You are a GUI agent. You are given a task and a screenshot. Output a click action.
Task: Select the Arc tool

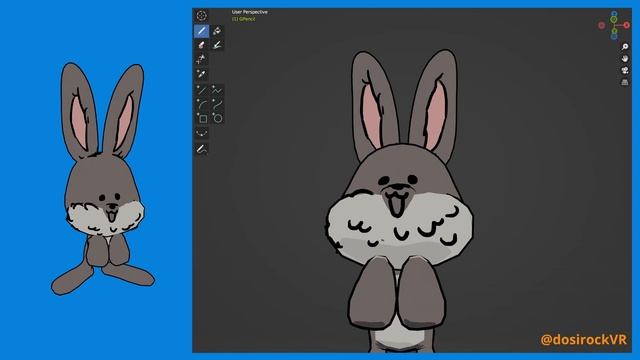pyautogui.click(x=201, y=104)
